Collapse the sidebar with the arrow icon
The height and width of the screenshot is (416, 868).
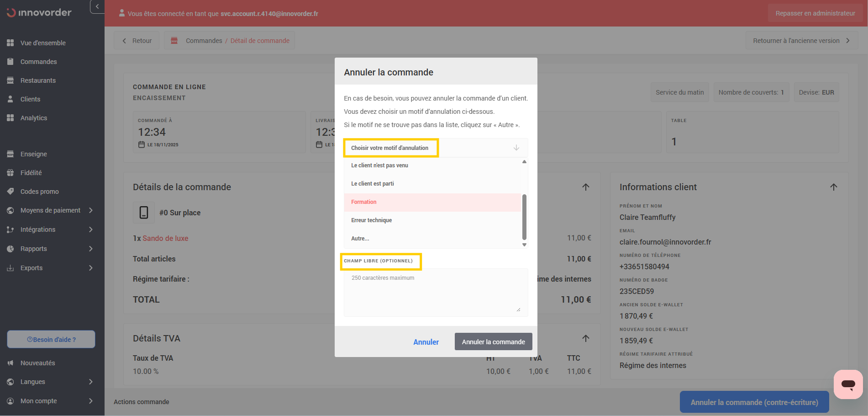(x=97, y=6)
